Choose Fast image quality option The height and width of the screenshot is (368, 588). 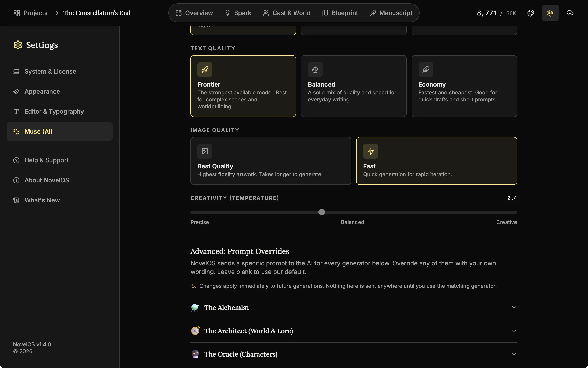pos(437,161)
